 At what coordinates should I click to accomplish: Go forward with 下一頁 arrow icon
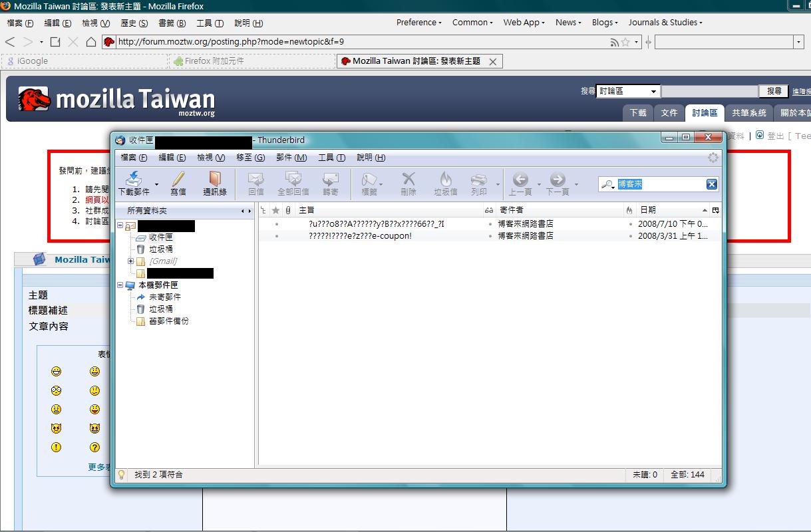558,179
